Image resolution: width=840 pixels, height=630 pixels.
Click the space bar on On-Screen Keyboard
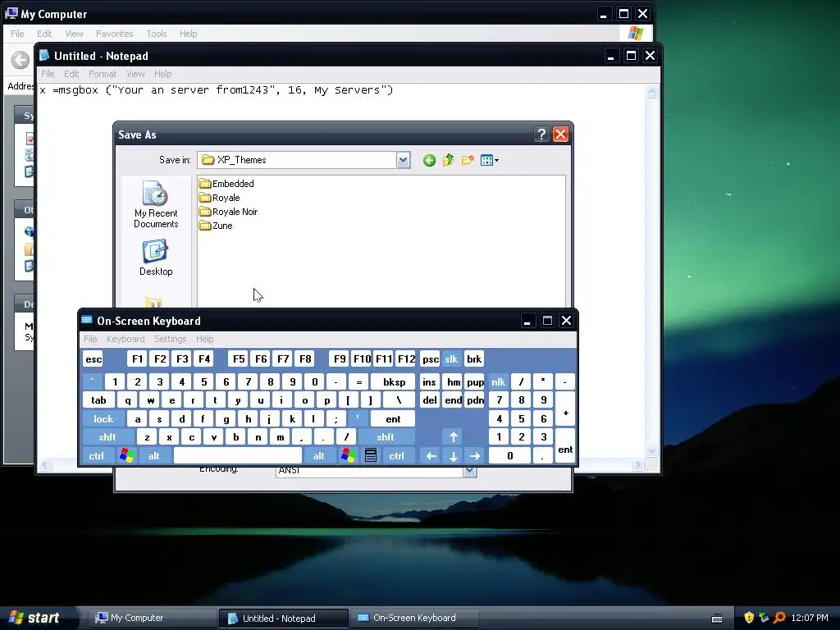click(238, 456)
